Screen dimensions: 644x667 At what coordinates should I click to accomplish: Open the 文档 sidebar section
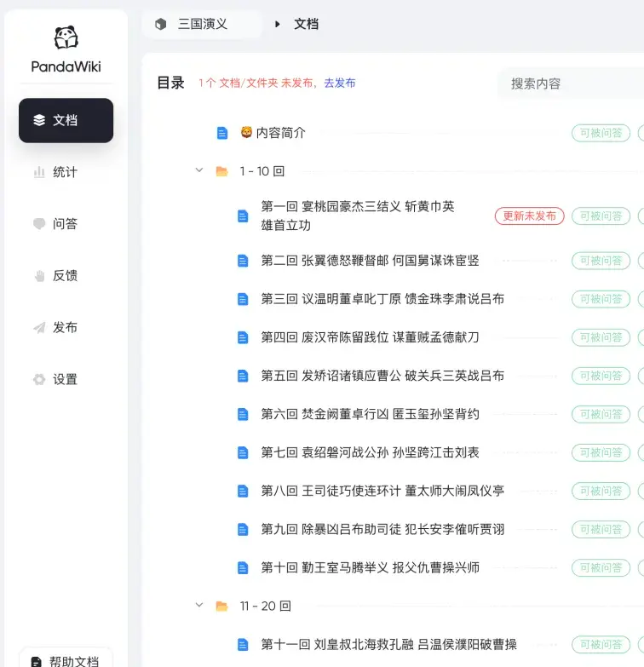tap(66, 120)
